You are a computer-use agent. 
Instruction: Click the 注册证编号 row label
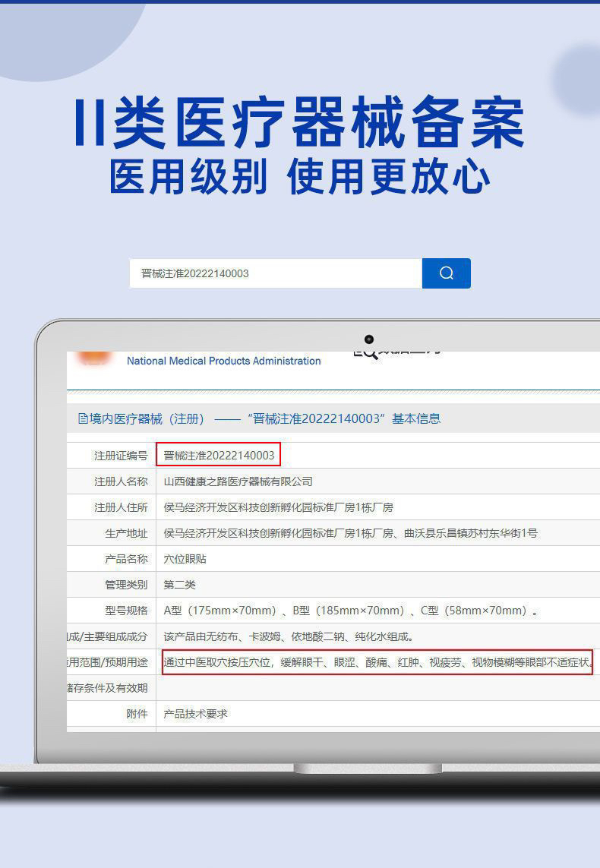point(121,456)
